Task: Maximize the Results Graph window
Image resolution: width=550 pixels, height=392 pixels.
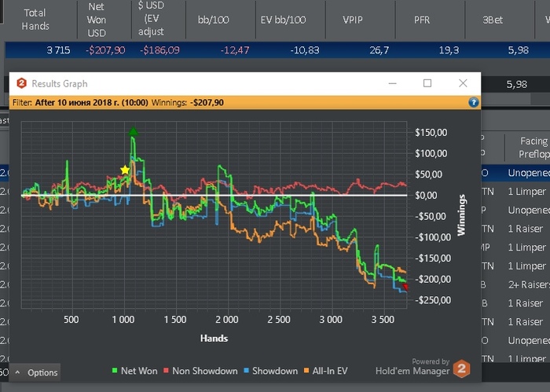Action: 427,83
